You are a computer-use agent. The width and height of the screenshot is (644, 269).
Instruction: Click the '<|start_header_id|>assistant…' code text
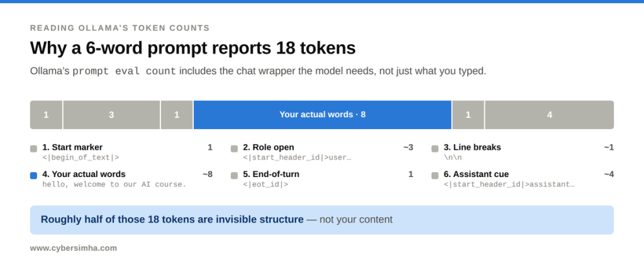coord(509,185)
